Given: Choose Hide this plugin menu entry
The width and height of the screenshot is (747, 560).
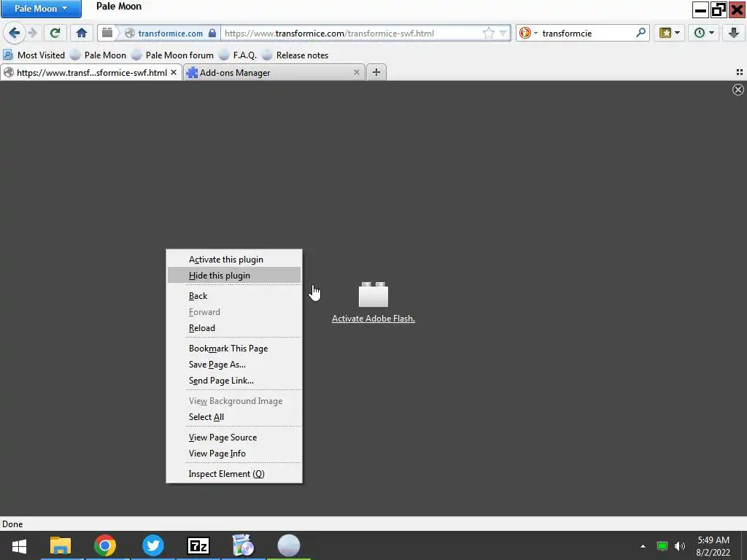Looking at the screenshot, I should pos(234,275).
